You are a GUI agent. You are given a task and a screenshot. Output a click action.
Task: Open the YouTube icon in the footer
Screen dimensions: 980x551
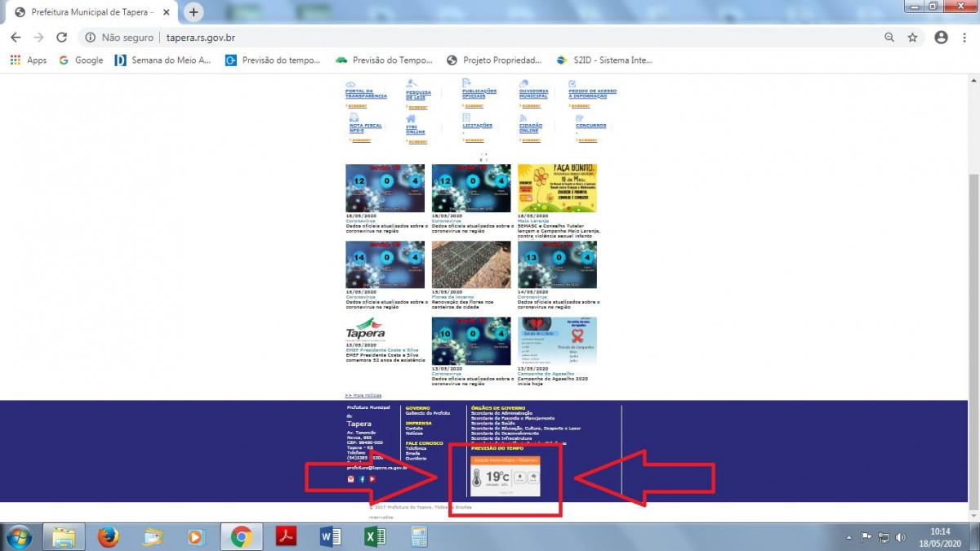pos(372,479)
